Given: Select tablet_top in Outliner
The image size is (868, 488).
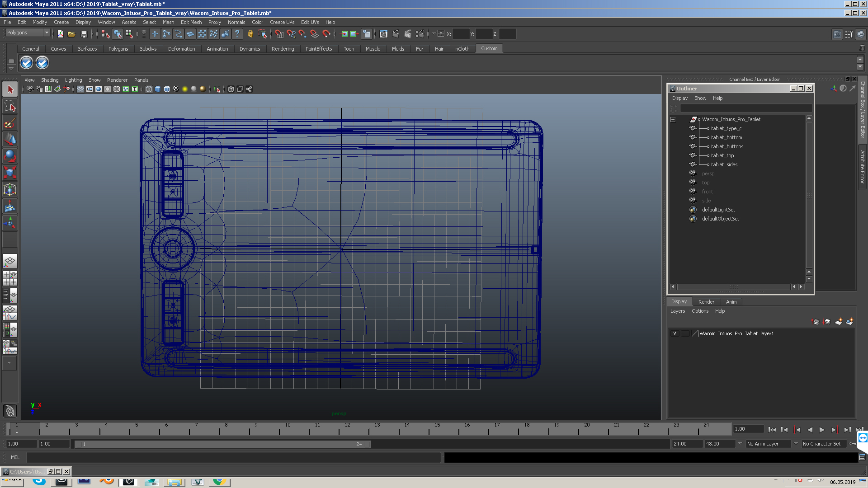Looking at the screenshot, I should point(722,155).
